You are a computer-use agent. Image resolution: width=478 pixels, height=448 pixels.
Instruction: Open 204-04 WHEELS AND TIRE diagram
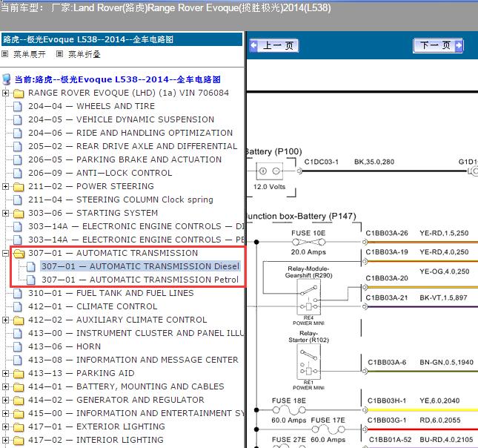pos(91,106)
